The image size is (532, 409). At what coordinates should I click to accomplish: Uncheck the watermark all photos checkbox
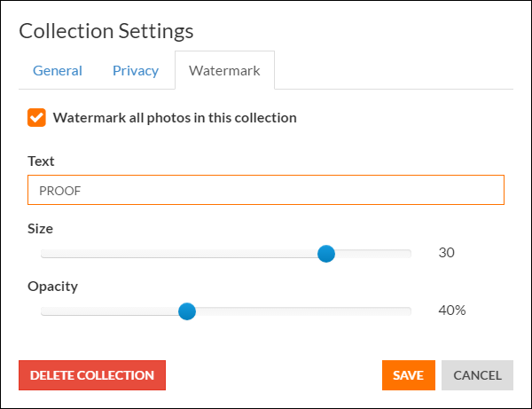(x=36, y=118)
